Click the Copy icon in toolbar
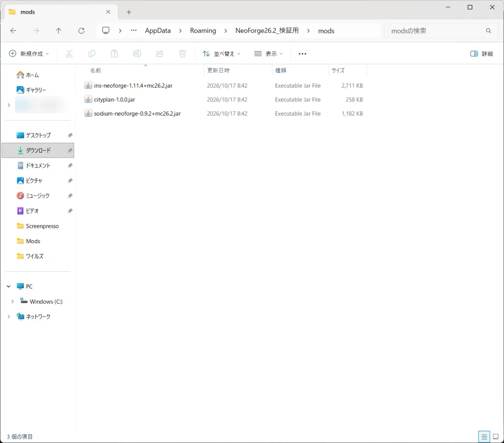The width and height of the screenshot is (504, 443). (x=92, y=54)
